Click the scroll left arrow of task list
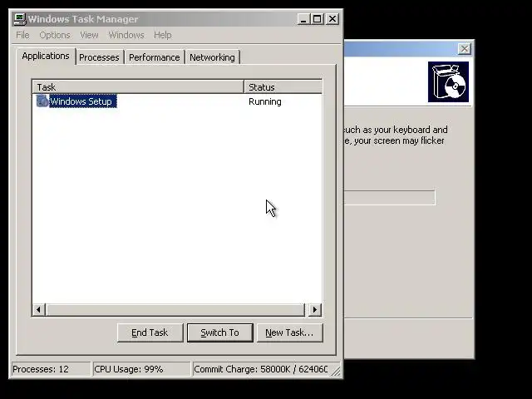The width and height of the screenshot is (532, 399). tap(39, 309)
